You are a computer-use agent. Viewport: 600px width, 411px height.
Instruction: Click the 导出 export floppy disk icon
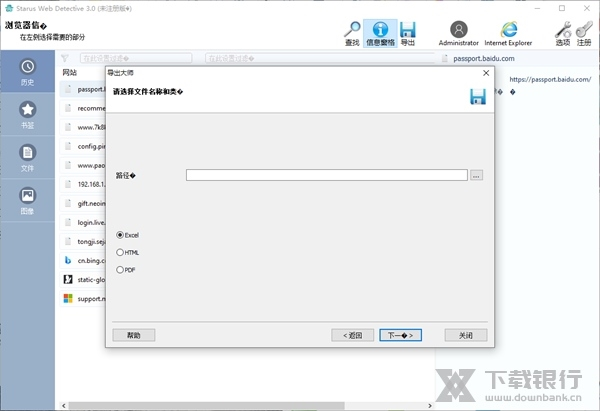point(408,34)
